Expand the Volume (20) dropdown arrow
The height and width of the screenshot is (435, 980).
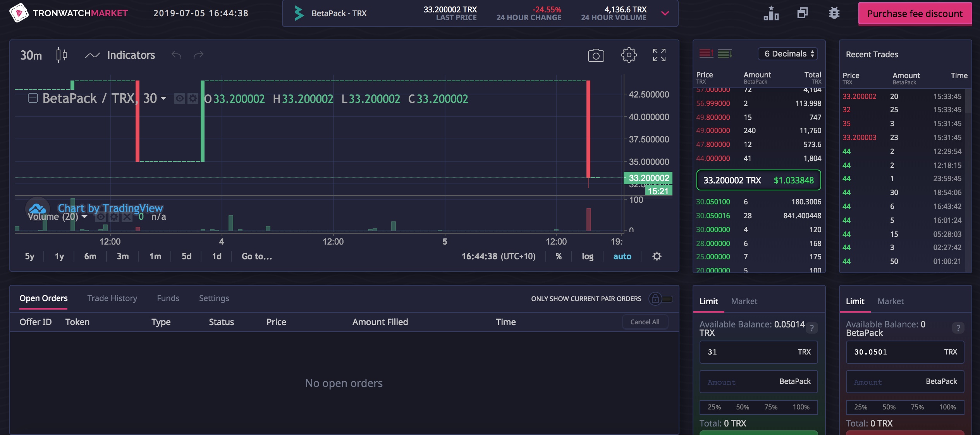click(84, 217)
